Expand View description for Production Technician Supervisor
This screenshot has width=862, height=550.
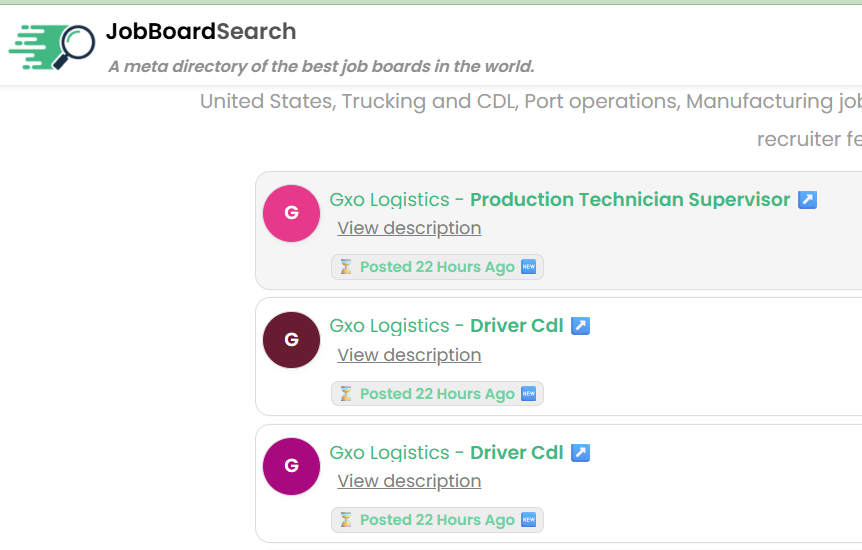pyautogui.click(x=409, y=228)
